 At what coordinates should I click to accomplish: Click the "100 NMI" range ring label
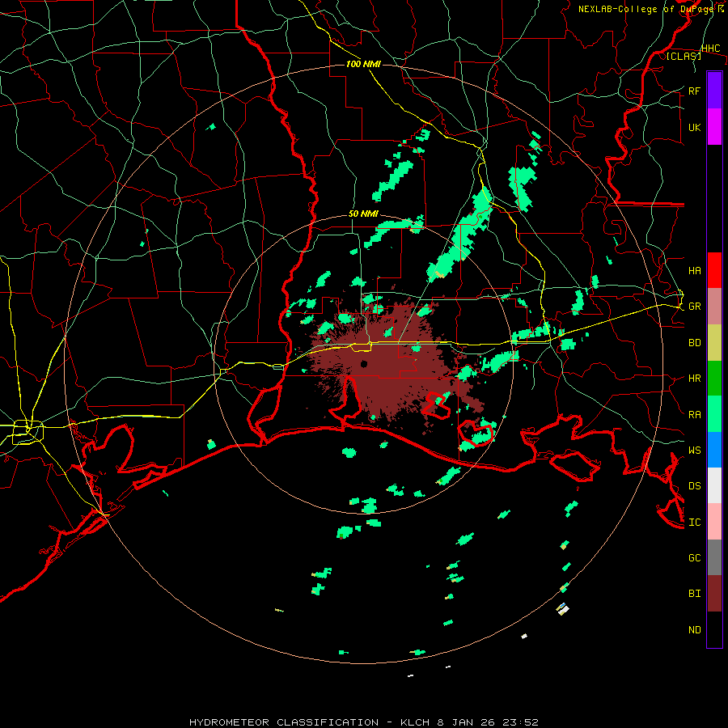tap(363, 64)
